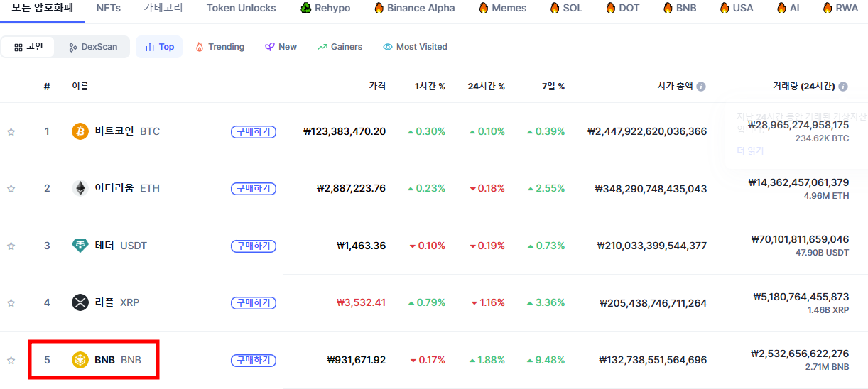Click 구매하기 button for XRP
Image resolution: width=868 pixels, height=389 pixels.
point(254,302)
